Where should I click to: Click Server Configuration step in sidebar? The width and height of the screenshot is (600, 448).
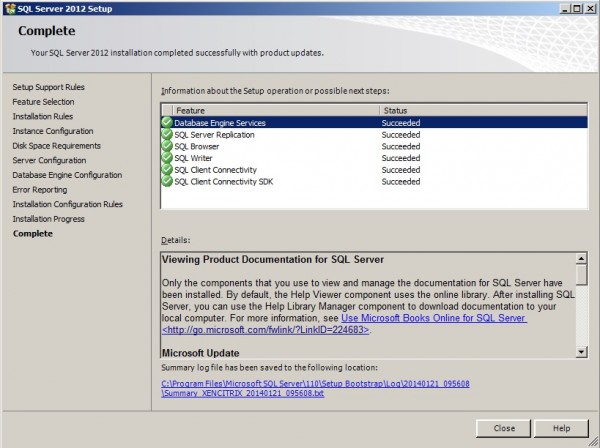49,160
